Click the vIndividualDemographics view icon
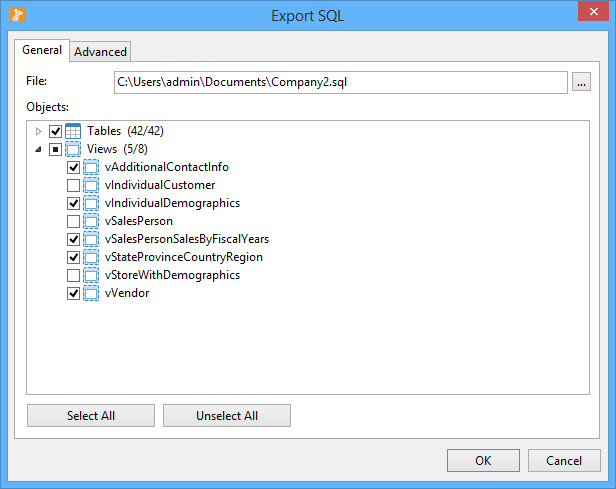 pyautogui.click(x=91, y=203)
